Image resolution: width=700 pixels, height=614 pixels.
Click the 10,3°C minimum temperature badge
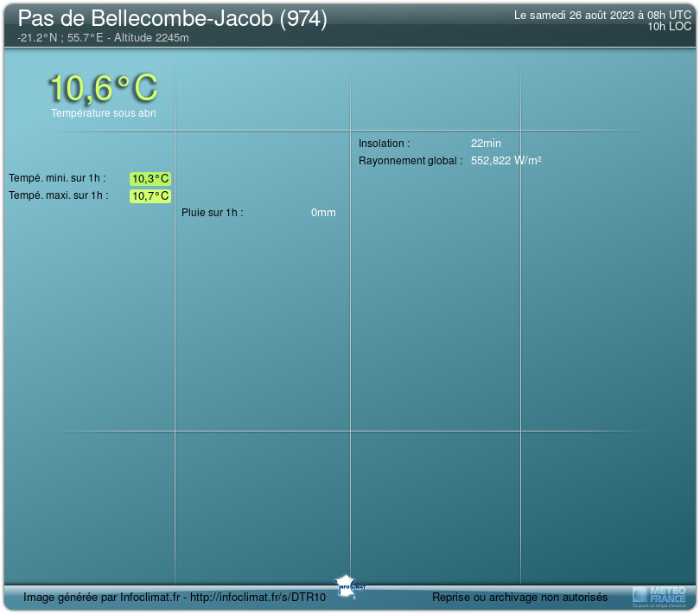coord(150,179)
